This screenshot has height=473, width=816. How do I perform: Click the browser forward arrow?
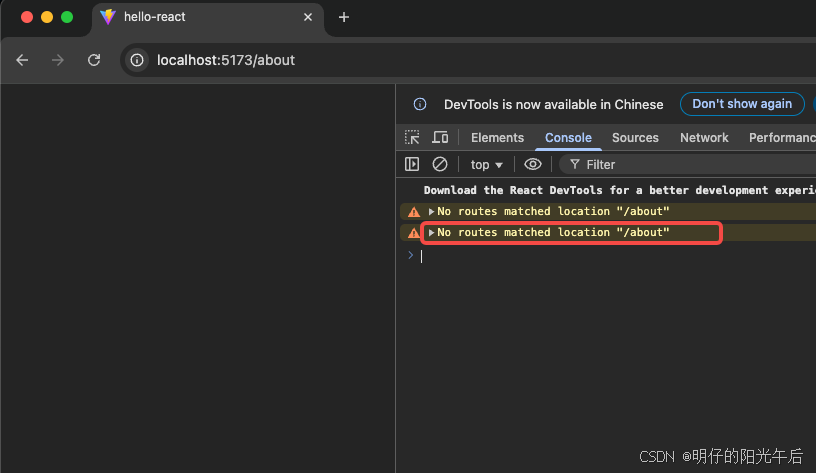tap(58, 60)
